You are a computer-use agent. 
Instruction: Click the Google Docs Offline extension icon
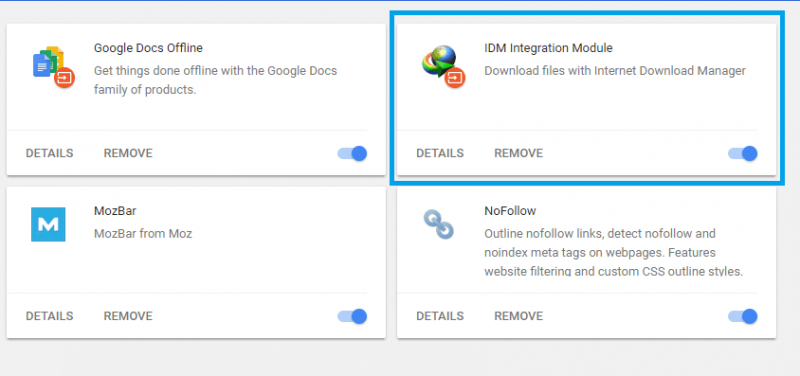54,66
